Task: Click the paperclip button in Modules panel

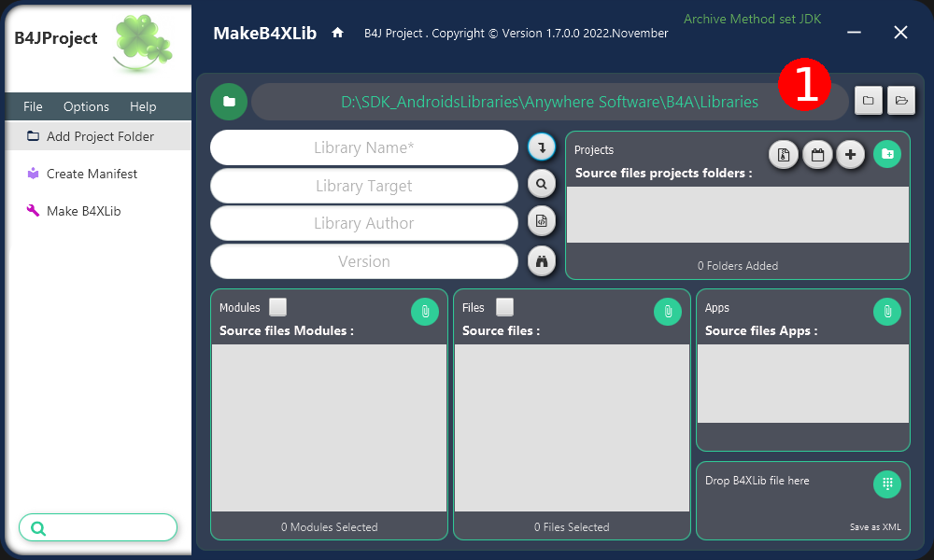Action: point(425,311)
